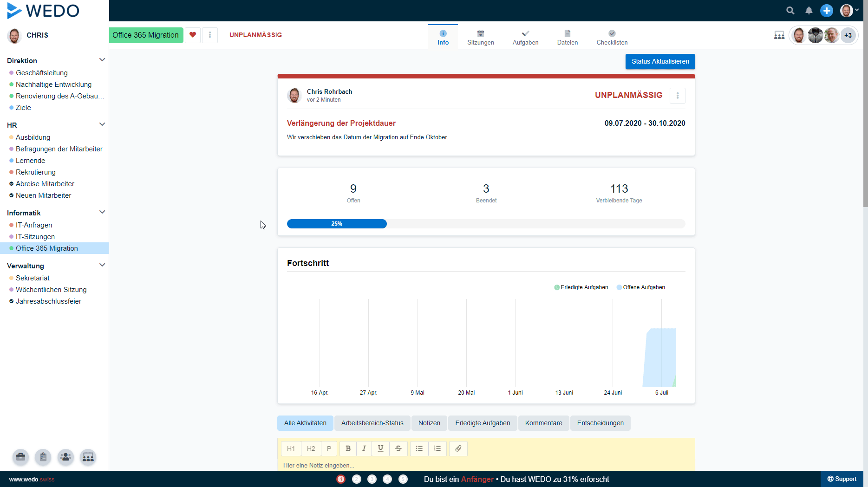
Task: Filter by Erledigte Aufgaben
Action: pos(483,423)
